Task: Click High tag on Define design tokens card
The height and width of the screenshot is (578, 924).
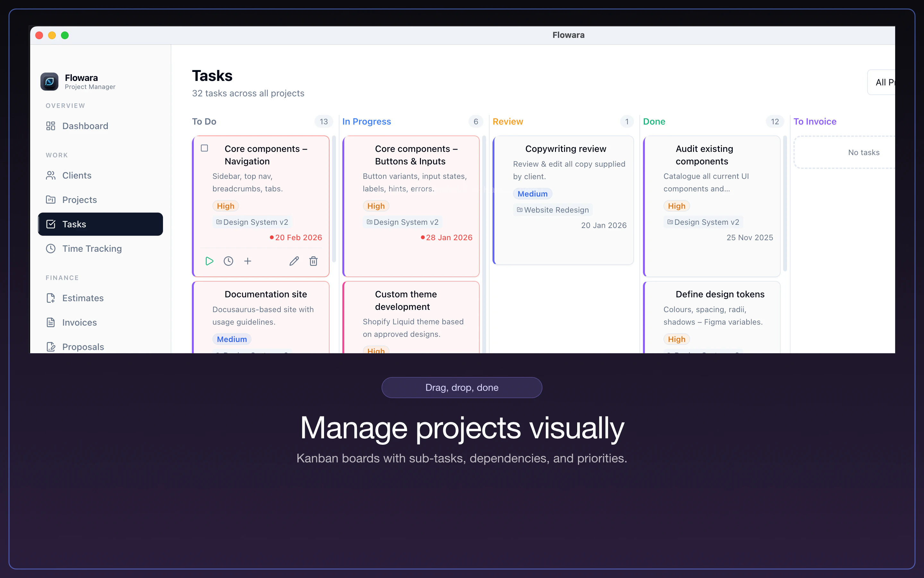Action: 677,339
